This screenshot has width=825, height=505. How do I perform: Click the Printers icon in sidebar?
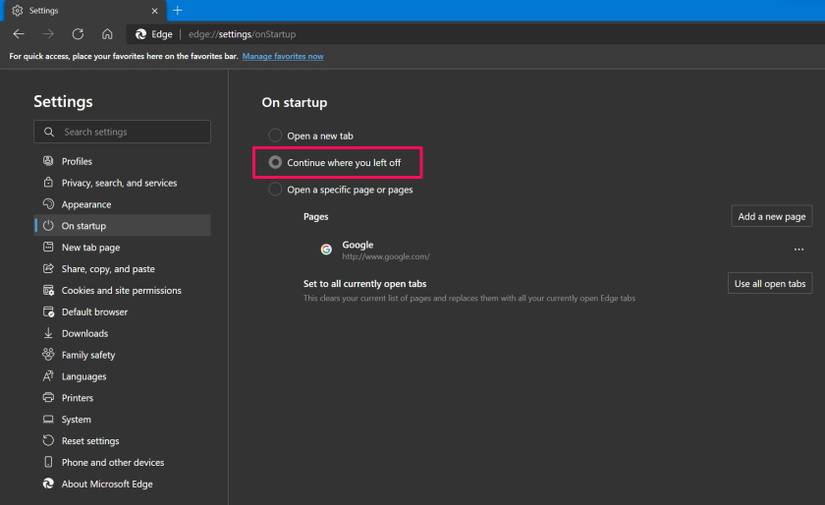pyautogui.click(x=48, y=398)
